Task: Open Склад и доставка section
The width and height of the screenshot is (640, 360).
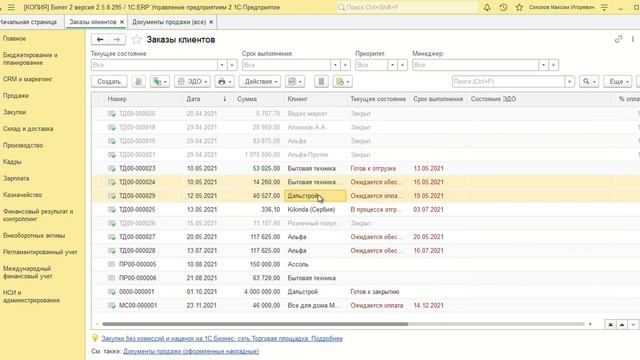Action: 28,129
